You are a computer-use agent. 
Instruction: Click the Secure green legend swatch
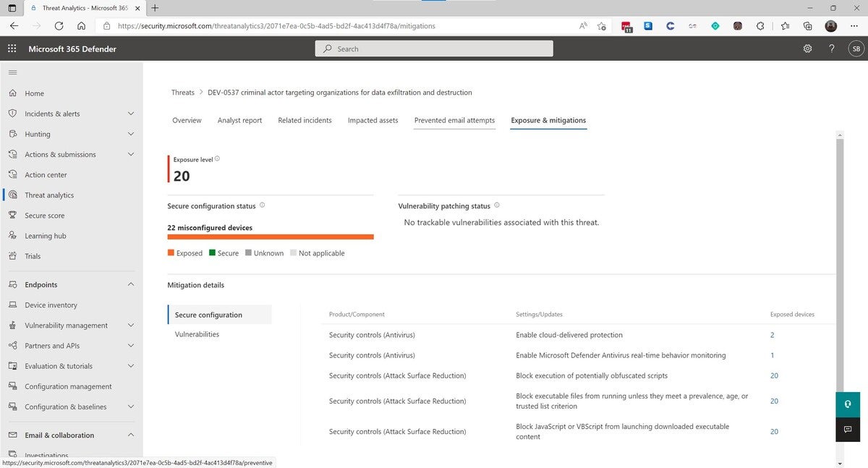point(212,253)
